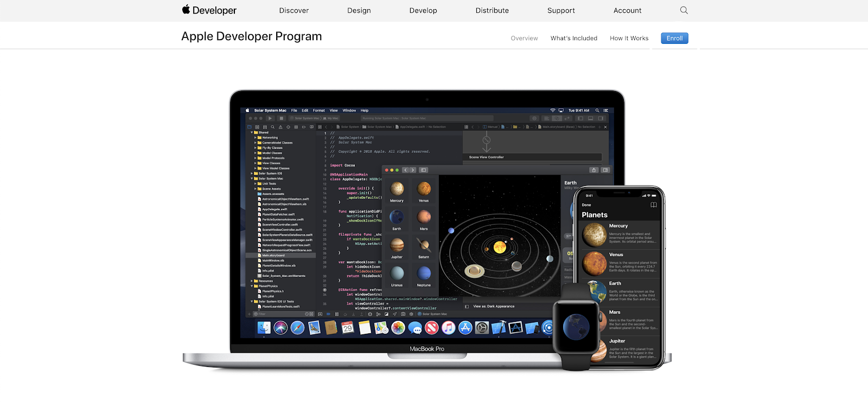Open the What's Included link
The width and height of the screenshot is (868, 407).
(x=573, y=38)
